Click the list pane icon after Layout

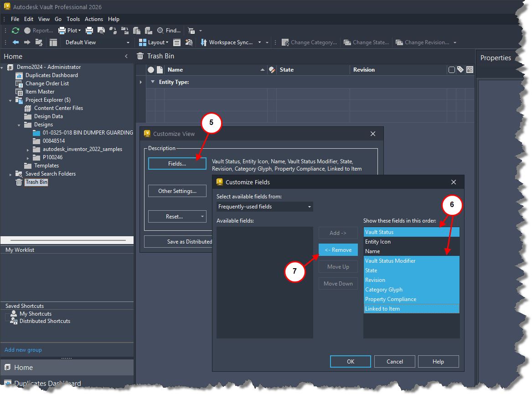coord(177,42)
